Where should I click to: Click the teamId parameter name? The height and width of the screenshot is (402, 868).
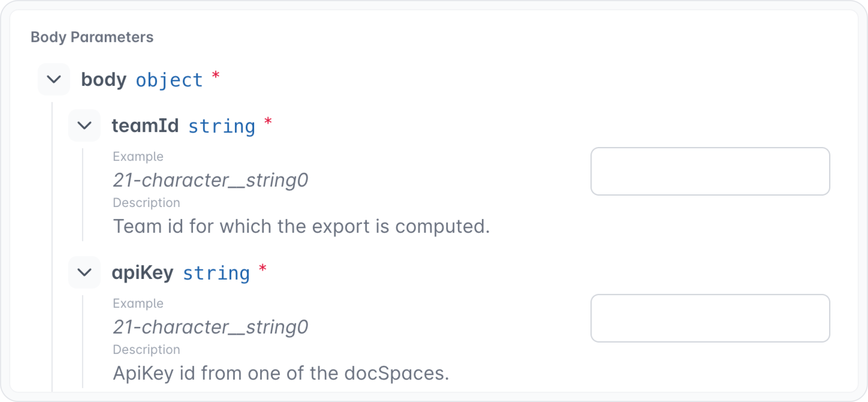pyautogui.click(x=145, y=126)
